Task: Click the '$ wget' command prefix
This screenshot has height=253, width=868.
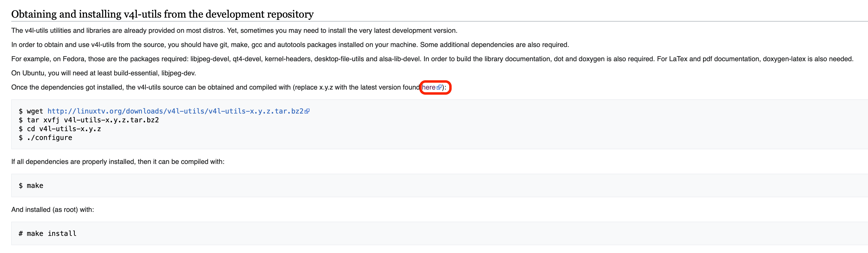Action: (31, 111)
